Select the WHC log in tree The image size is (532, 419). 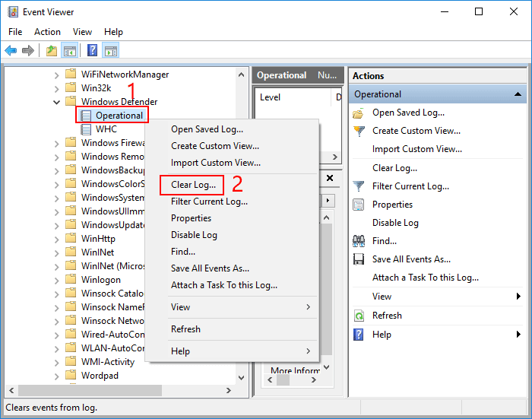click(x=106, y=129)
